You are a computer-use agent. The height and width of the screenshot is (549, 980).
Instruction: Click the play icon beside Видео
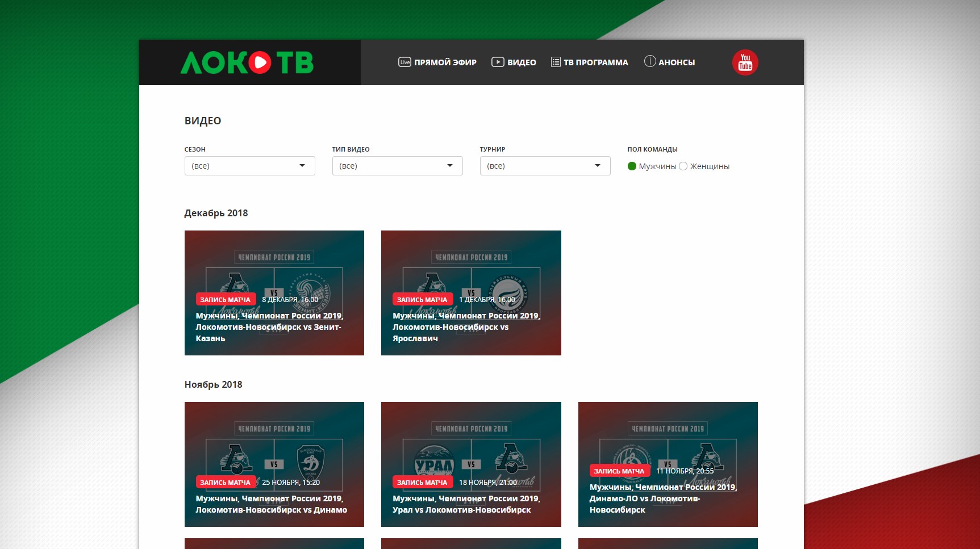coord(498,62)
